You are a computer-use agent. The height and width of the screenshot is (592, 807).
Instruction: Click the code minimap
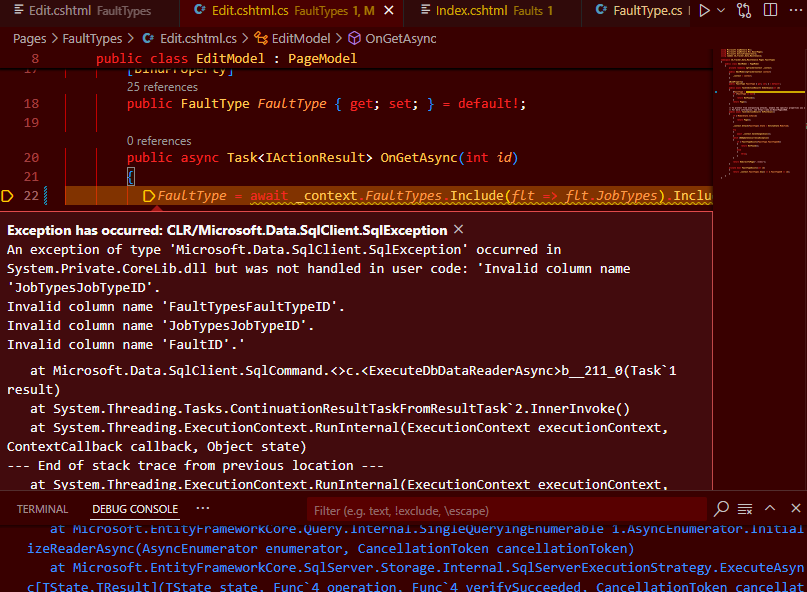coord(759,113)
